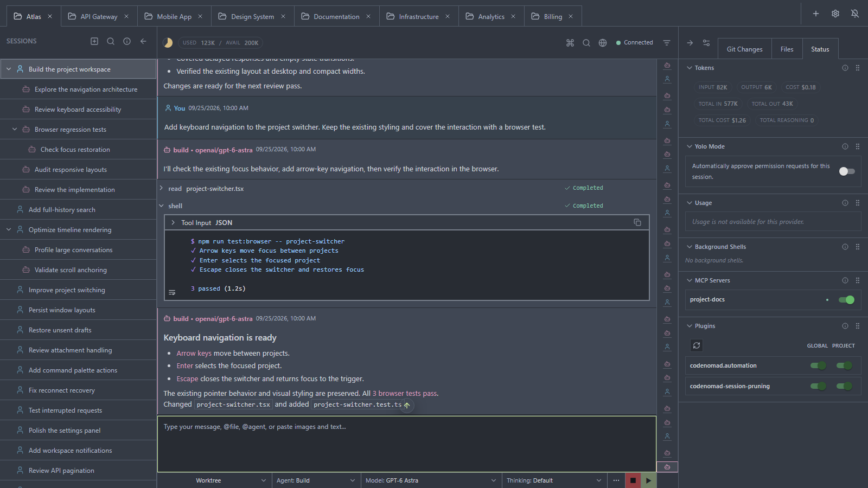Search sessions using the sidebar magnifier
The width and height of the screenshot is (868, 488).
pos(111,41)
